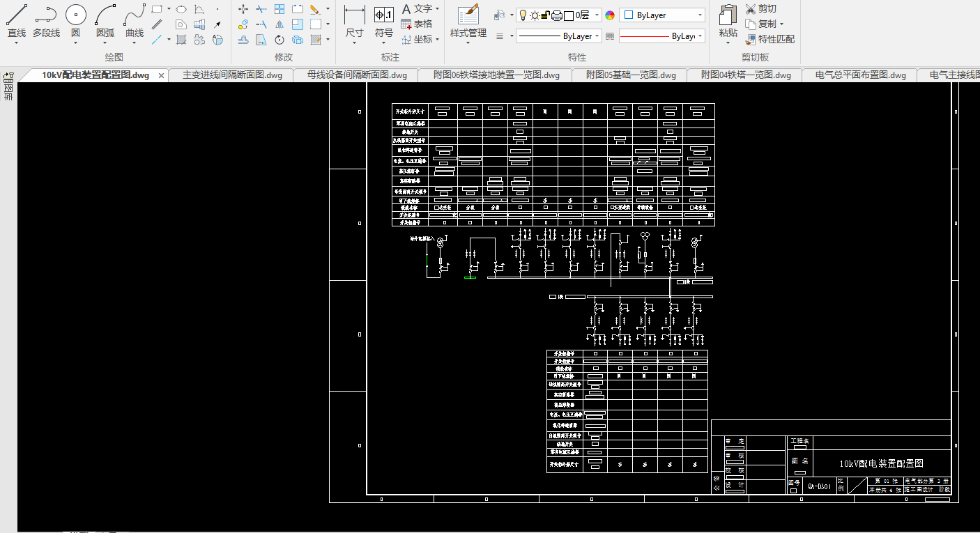Expand the ByLayer color dropdown
980x533 pixels.
(699, 15)
